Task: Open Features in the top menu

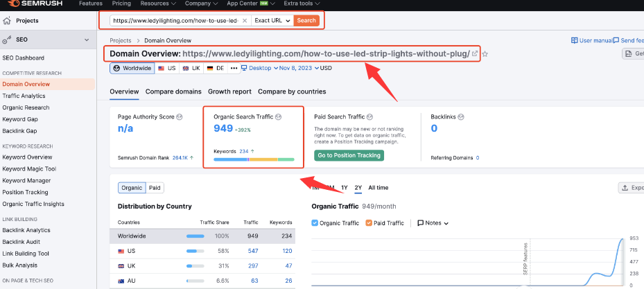Action: (91, 3)
